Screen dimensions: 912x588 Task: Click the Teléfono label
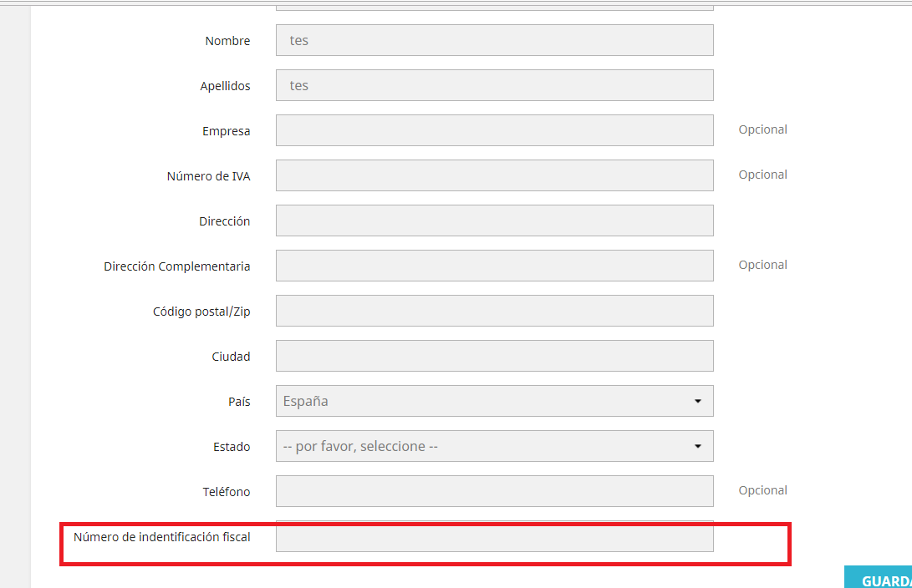point(227,492)
